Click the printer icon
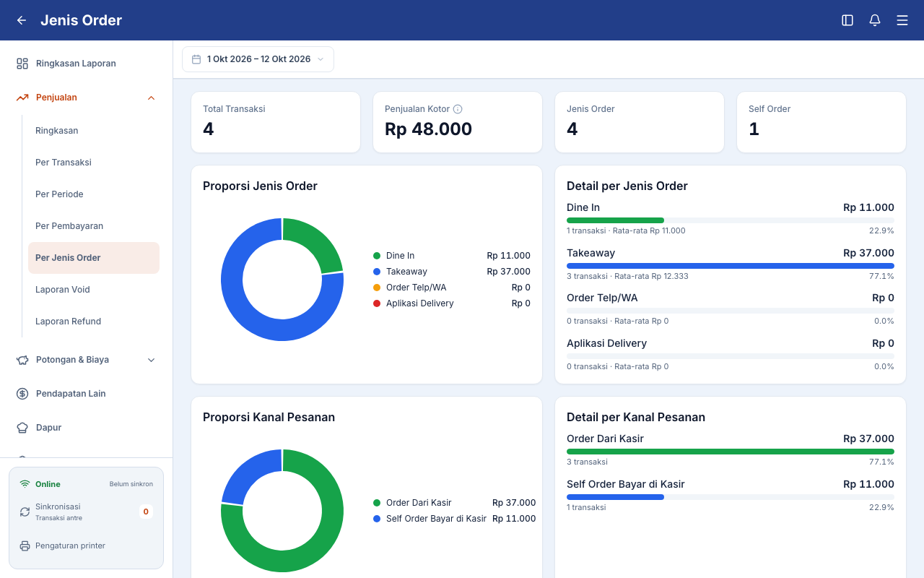The width and height of the screenshot is (924, 578). coord(25,545)
